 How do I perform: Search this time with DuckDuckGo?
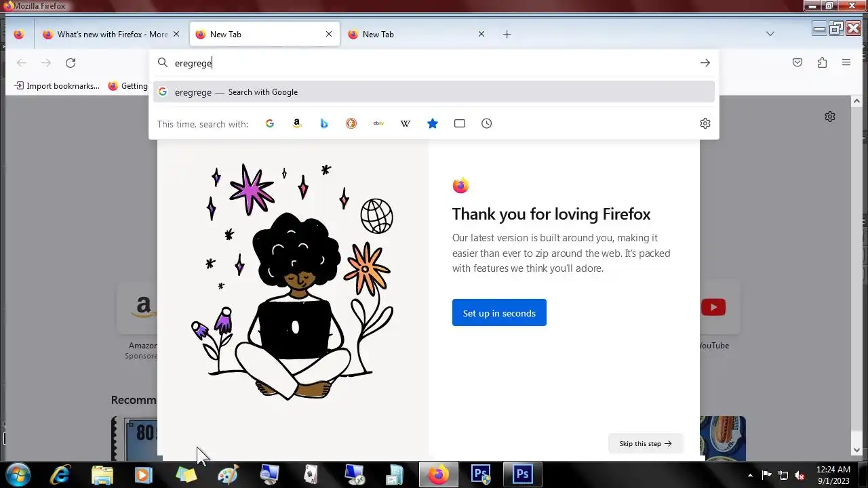tap(351, 123)
